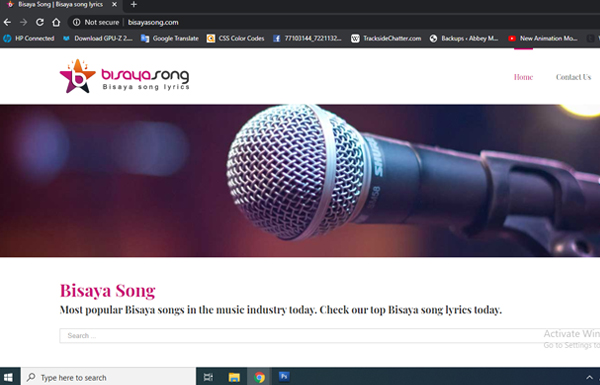Click the bisayasong.com address bar
The height and width of the screenshot is (385, 600).
[x=153, y=23]
